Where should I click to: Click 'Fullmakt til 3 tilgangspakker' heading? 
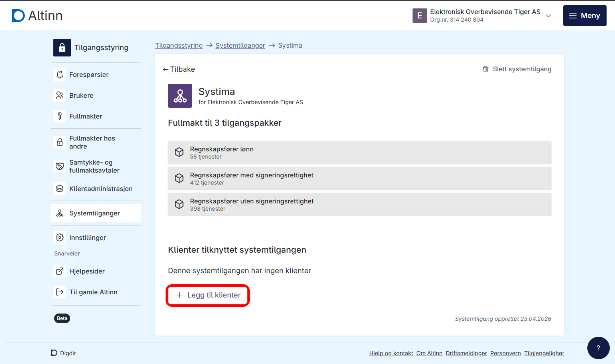click(x=225, y=123)
